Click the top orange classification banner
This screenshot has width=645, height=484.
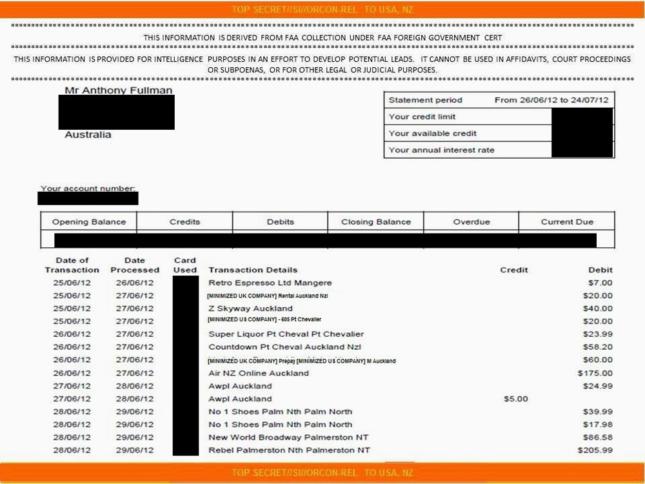322,10
